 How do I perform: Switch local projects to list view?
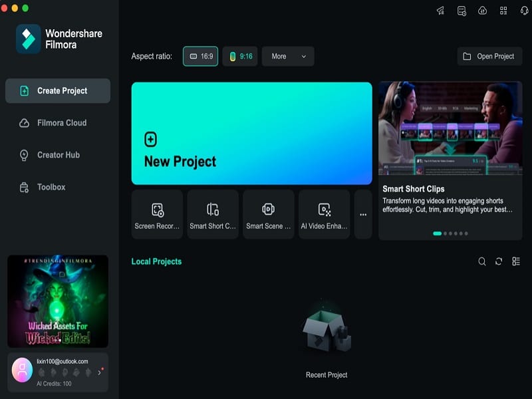pos(516,261)
